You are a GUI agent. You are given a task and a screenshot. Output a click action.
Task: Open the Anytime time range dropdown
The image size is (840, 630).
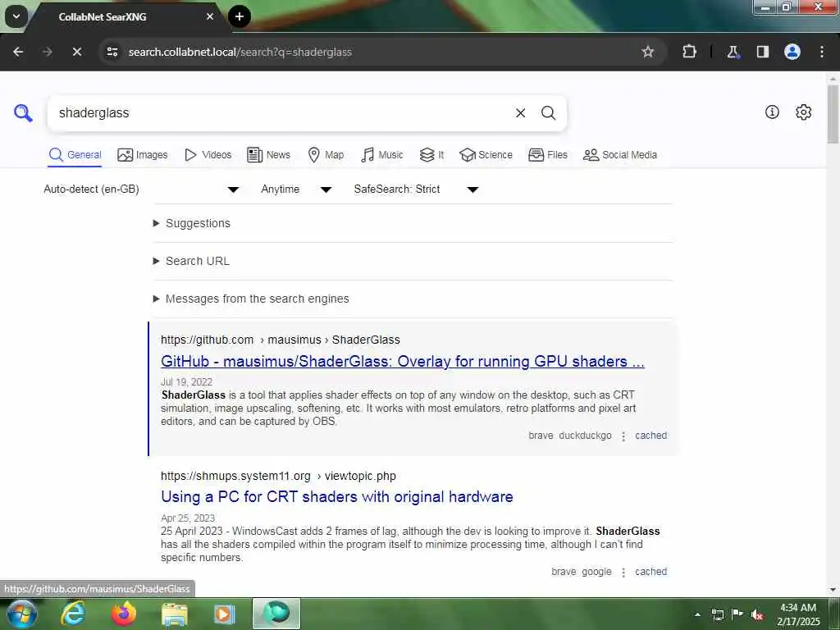click(x=296, y=189)
